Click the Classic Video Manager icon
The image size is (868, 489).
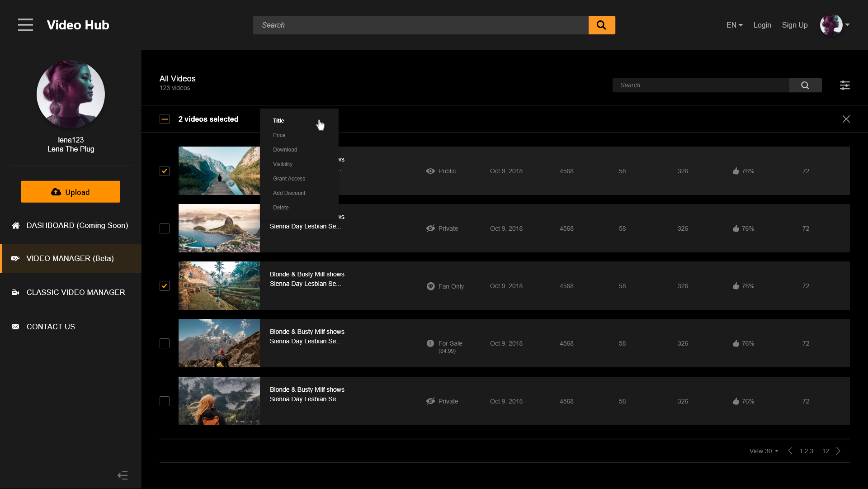(x=15, y=292)
